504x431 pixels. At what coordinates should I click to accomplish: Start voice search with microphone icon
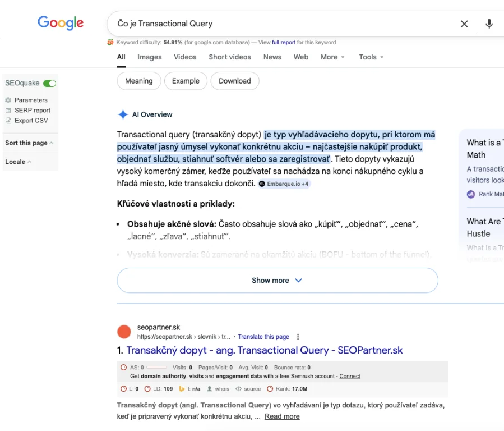[489, 24]
